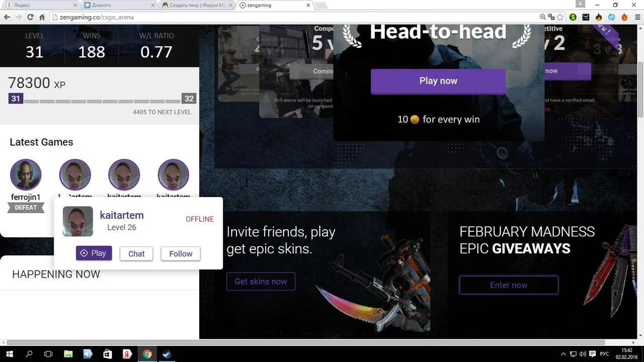The image size is (644, 362).
Task: Click the ferrojin1 player name
Action: tap(26, 198)
